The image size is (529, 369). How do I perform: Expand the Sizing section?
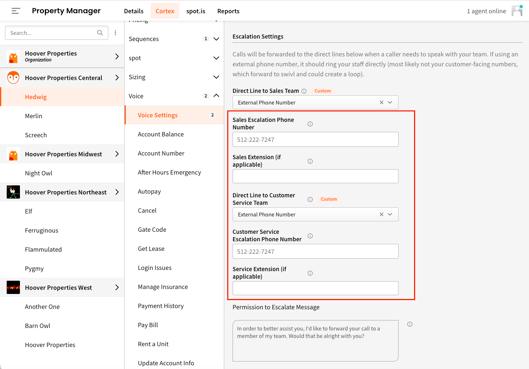coord(216,77)
